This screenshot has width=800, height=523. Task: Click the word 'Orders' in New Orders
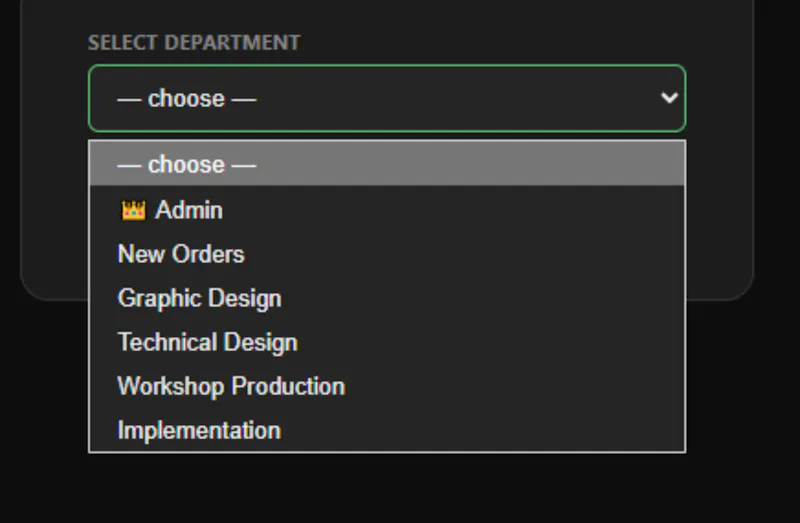(208, 254)
